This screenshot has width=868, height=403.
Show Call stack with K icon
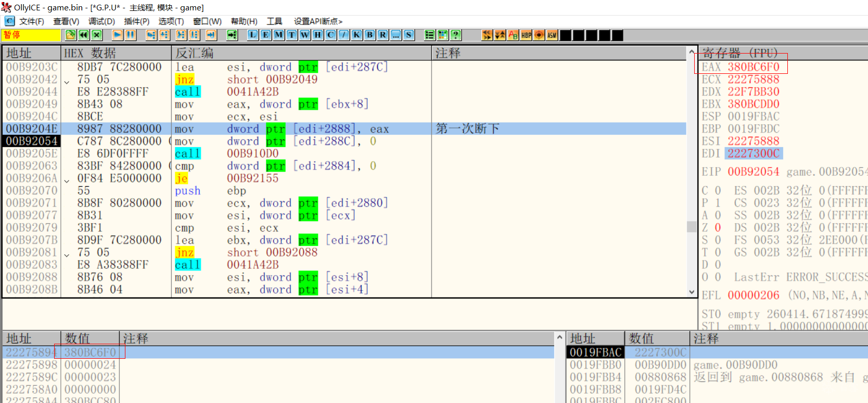click(x=357, y=35)
